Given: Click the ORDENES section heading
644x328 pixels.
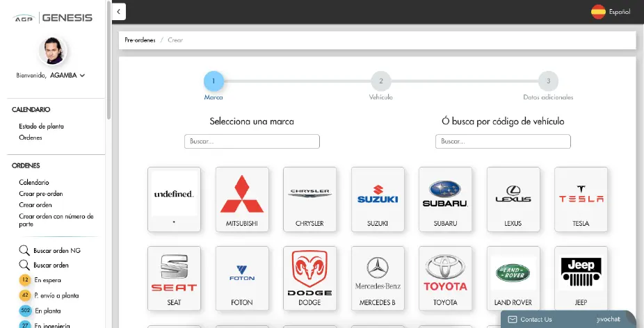Looking at the screenshot, I should click(x=26, y=166).
